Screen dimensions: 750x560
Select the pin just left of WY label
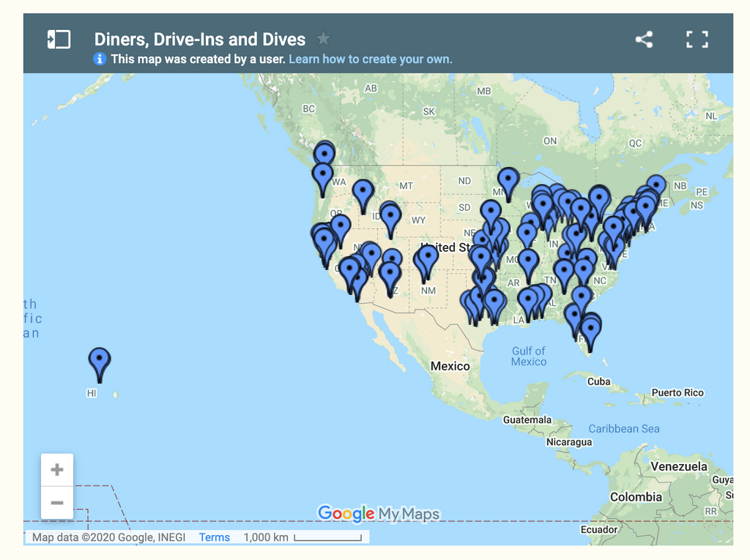(x=391, y=220)
